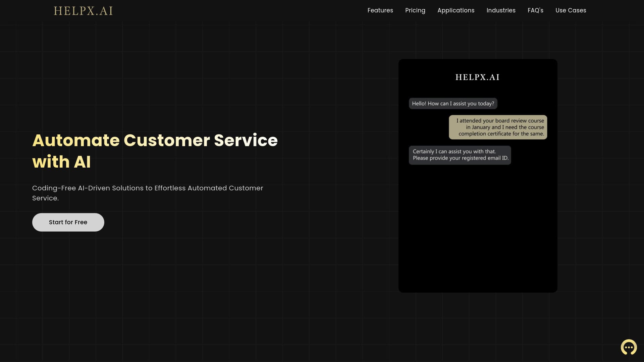Click the greeting message in the chat demo
644x362 pixels.
click(x=453, y=103)
